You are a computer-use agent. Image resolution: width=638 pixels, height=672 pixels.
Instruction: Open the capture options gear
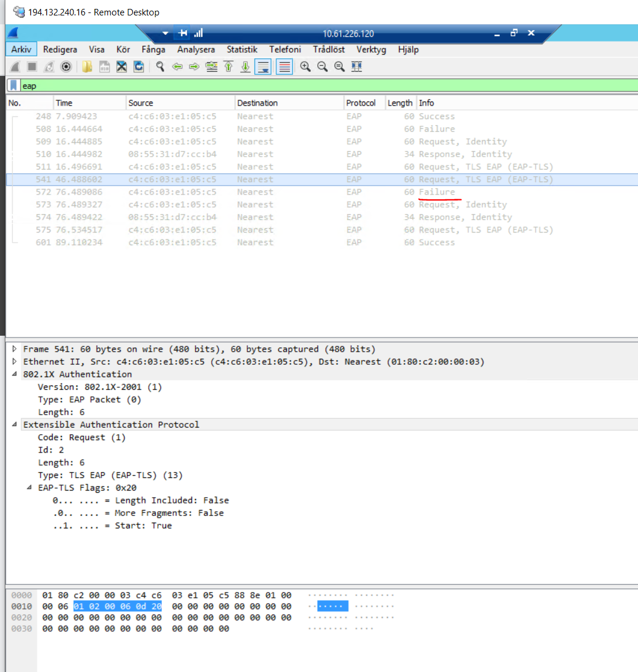click(65, 66)
